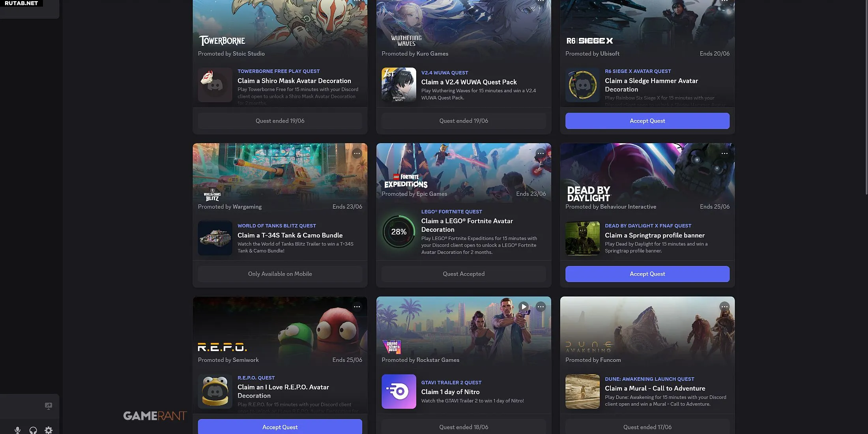
Task: Open more options on Dead by Daylight card
Action: (724, 153)
